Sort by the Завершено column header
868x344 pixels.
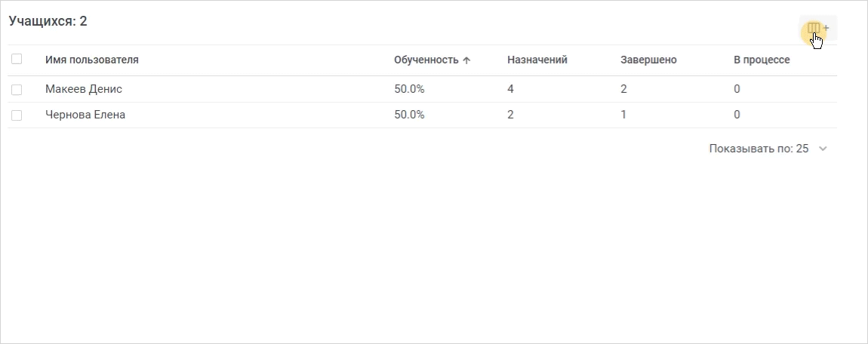[648, 60]
